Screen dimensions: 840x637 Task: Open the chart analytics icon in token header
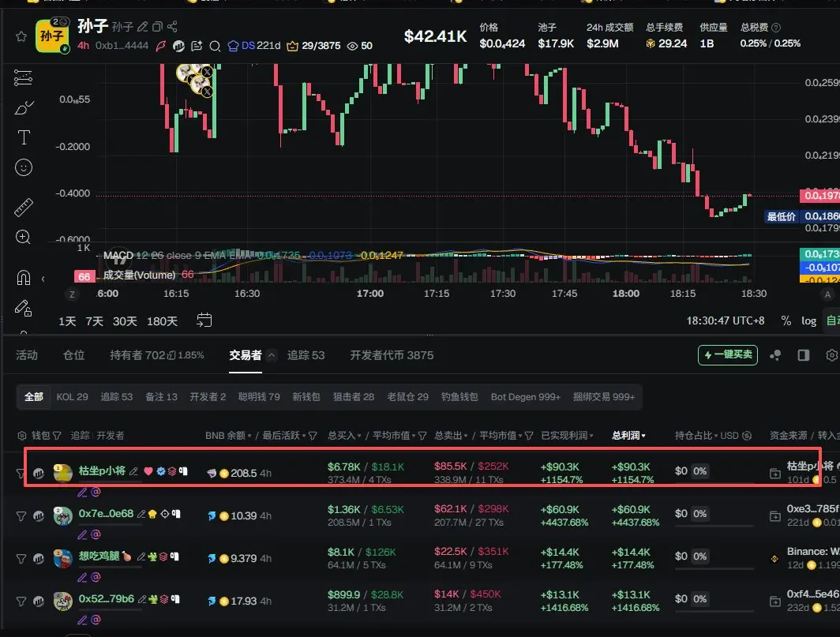(178, 46)
